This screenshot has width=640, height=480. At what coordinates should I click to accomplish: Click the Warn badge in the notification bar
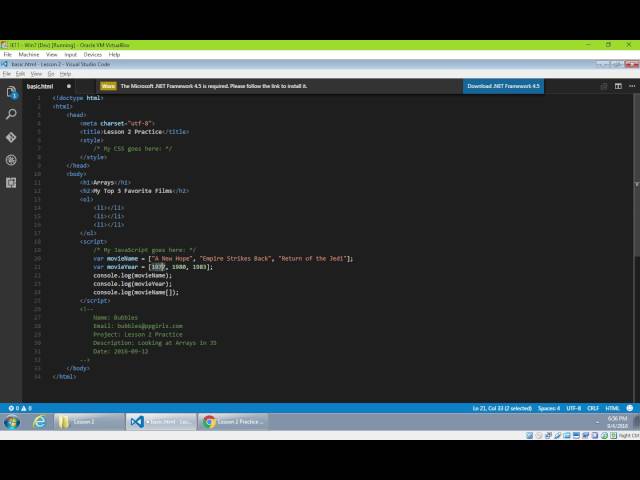point(108,86)
